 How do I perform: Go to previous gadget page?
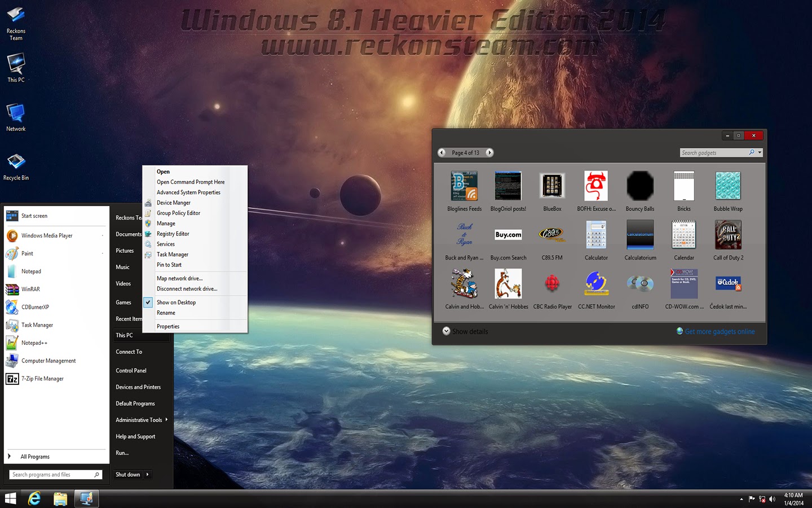coord(442,152)
